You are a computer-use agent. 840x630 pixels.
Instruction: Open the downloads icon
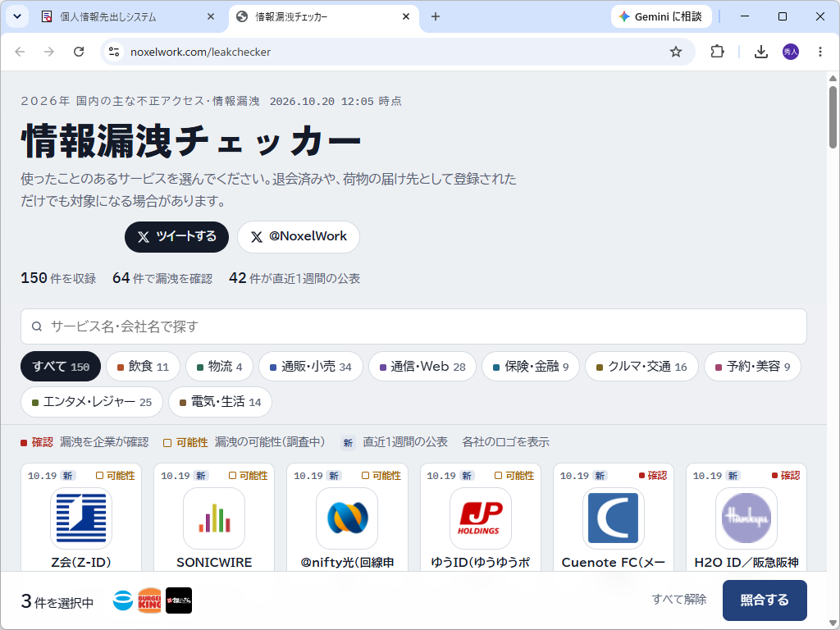pos(760,52)
